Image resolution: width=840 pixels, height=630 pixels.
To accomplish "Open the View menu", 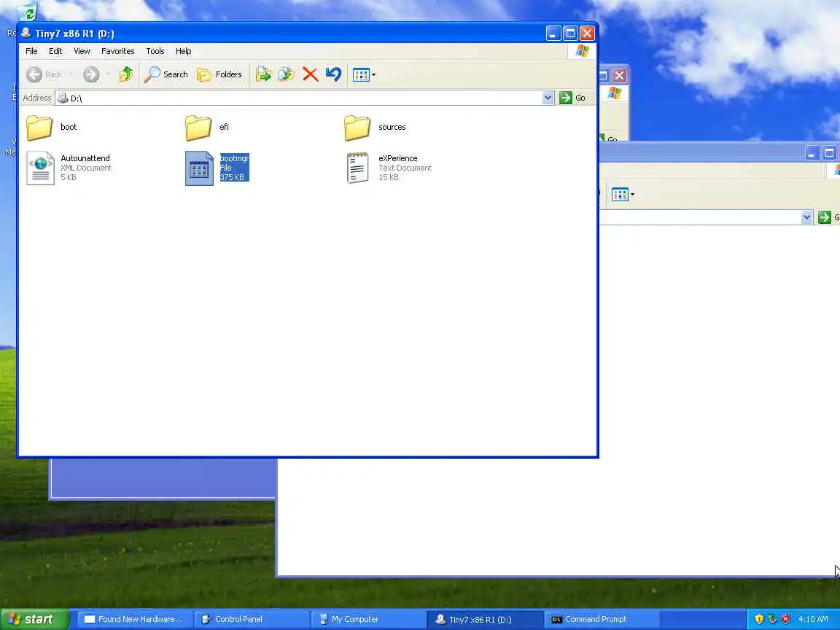I will (82, 51).
